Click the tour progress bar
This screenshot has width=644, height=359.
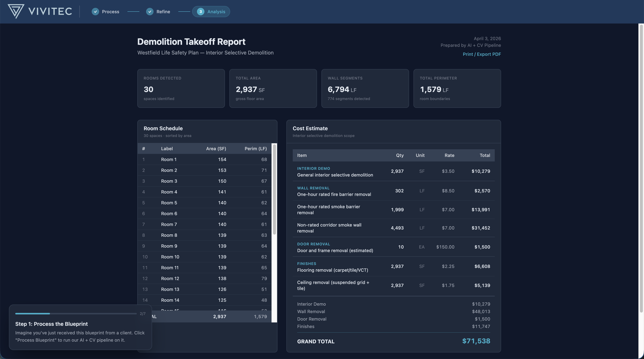pyautogui.click(x=76, y=313)
